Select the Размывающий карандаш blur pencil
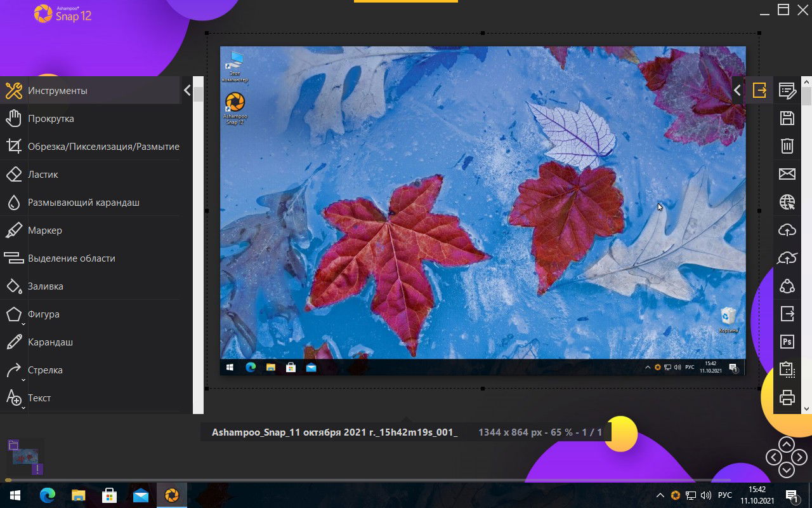Screen dimensions: 812x508 (90, 202)
